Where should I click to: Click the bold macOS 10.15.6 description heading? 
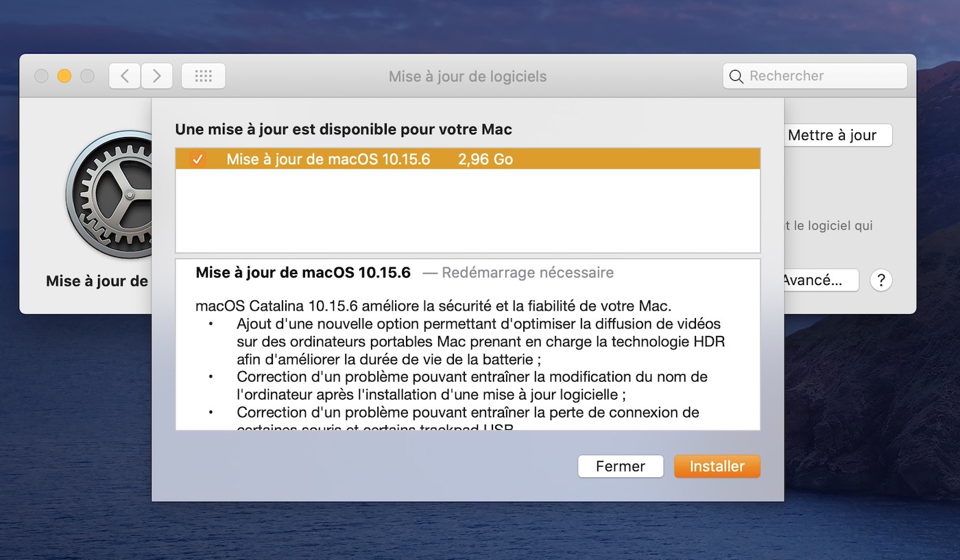[x=303, y=273]
